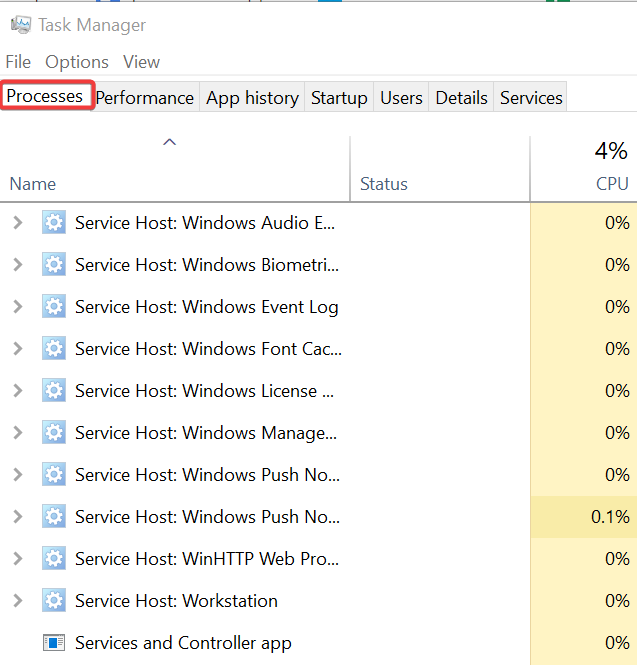Expand the Service Host: Workstation row
The height and width of the screenshot is (665, 637).
pyautogui.click(x=17, y=601)
